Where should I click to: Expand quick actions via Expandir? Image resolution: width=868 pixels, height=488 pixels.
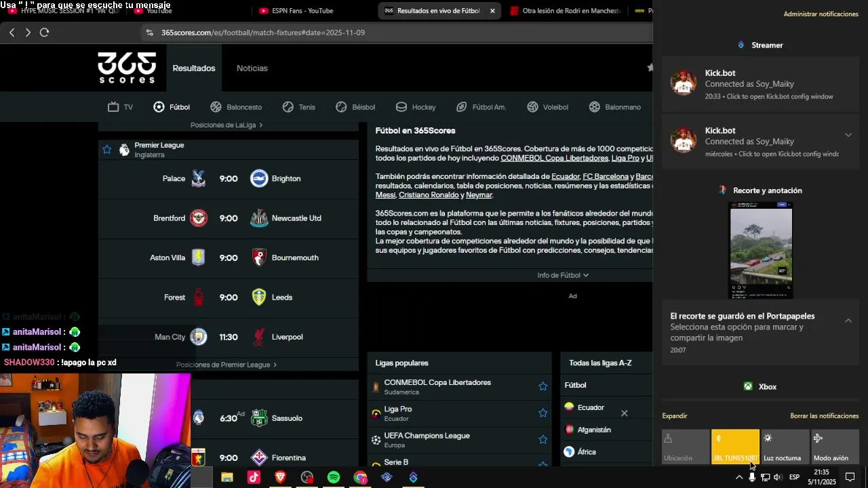click(675, 415)
